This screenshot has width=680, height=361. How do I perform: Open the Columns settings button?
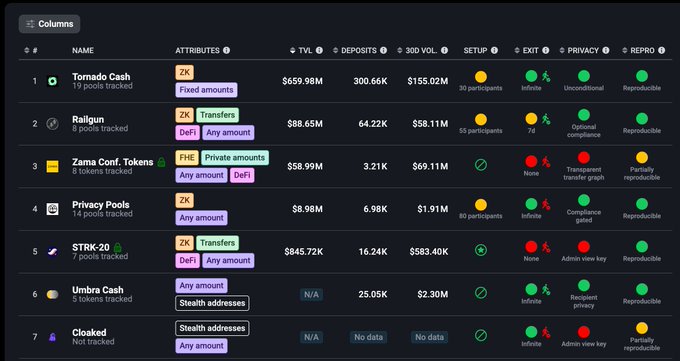[49, 24]
